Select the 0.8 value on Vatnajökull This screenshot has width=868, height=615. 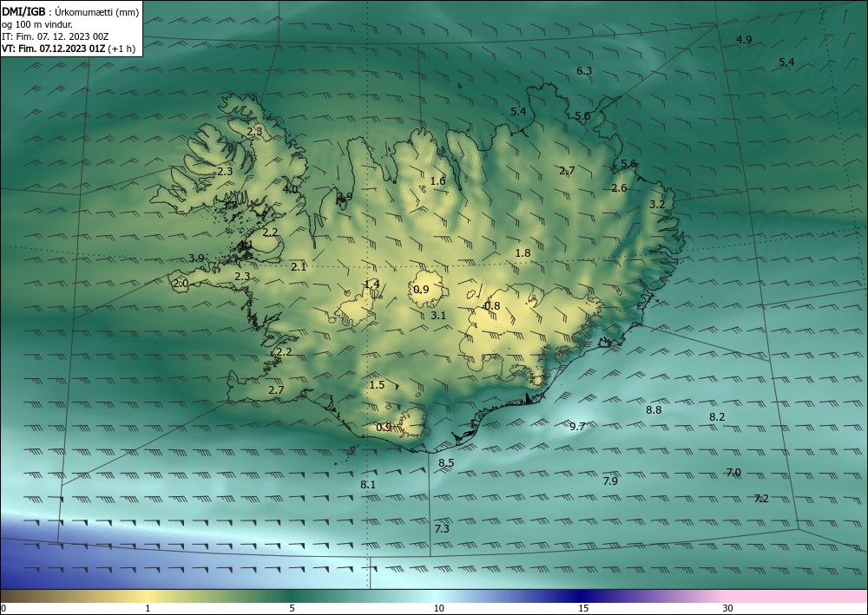(492, 306)
